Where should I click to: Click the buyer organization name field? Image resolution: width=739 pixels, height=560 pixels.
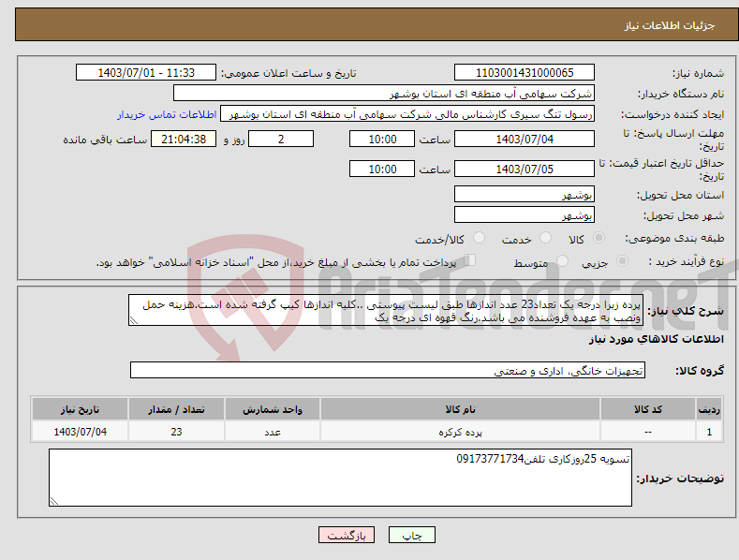pos(384,94)
